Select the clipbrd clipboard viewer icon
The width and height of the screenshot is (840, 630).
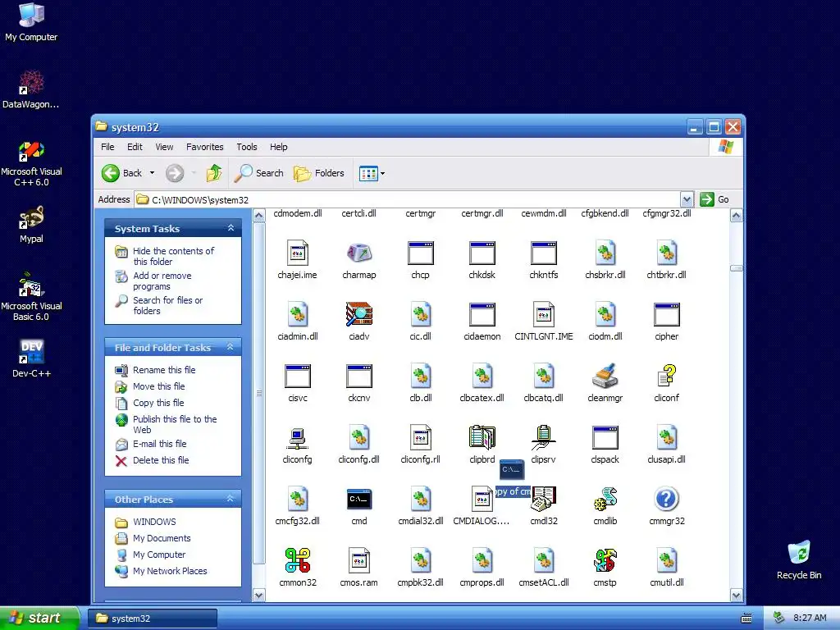[482, 437]
